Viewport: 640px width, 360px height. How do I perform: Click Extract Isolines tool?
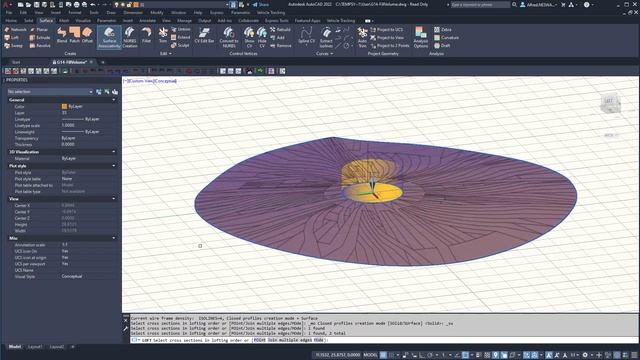[x=326, y=38]
